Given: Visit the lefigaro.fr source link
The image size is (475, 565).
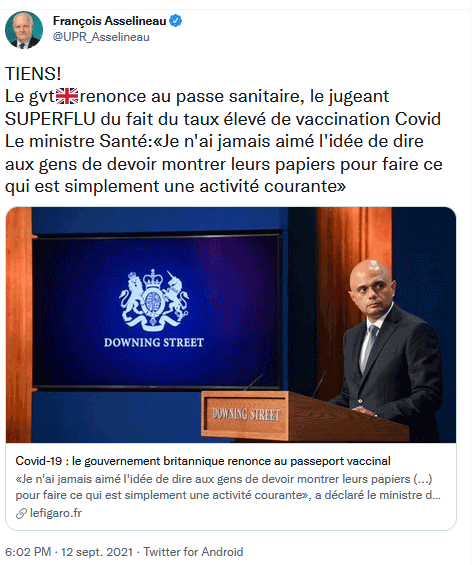Looking at the screenshot, I should point(56,513).
